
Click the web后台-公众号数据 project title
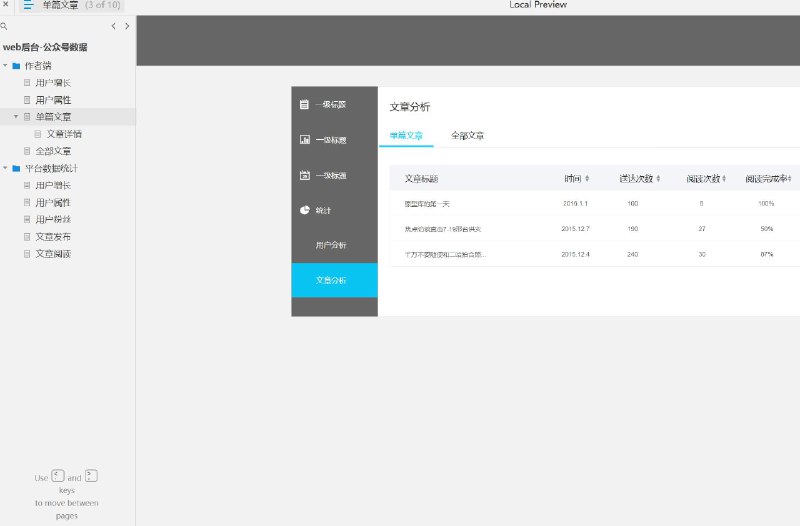pos(45,47)
